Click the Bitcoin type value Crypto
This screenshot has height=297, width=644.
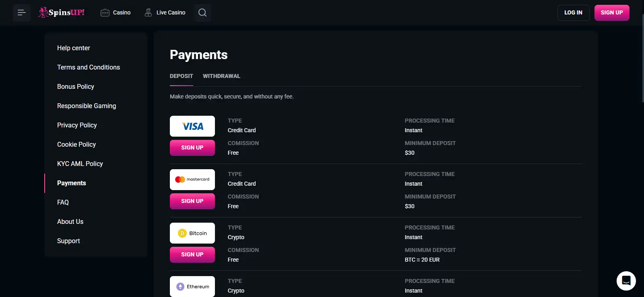(236, 238)
